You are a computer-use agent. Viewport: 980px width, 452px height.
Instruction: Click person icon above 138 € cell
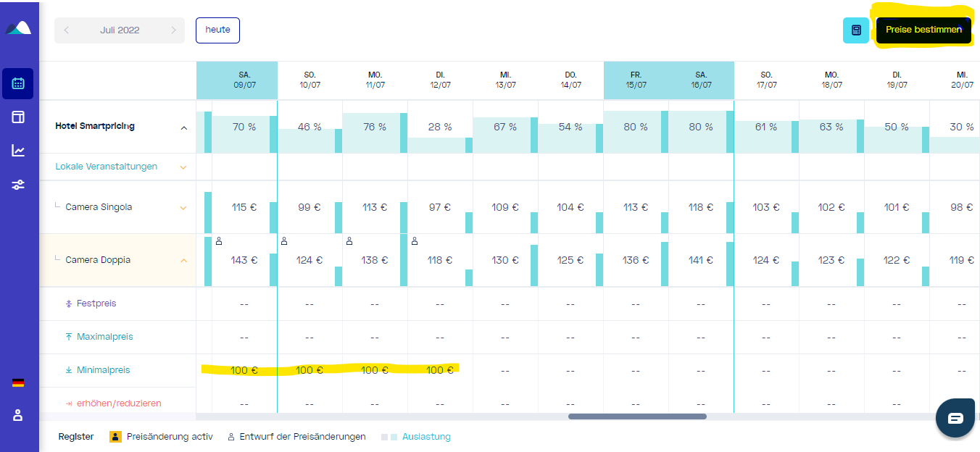[x=349, y=241]
